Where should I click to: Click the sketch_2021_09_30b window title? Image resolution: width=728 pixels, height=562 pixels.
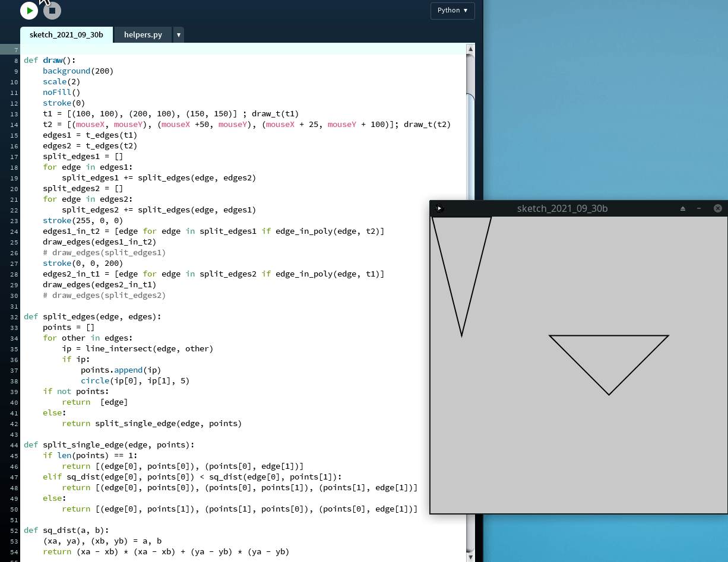tap(562, 208)
